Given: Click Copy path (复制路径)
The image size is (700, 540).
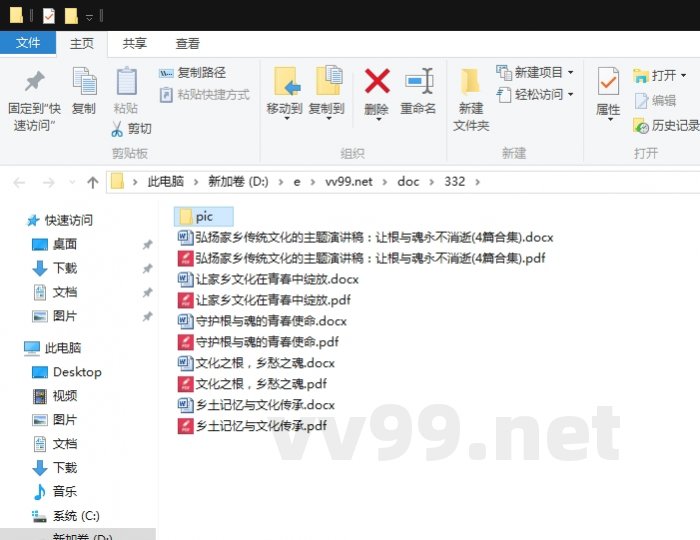Looking at the screenshot, I should 192,72.
